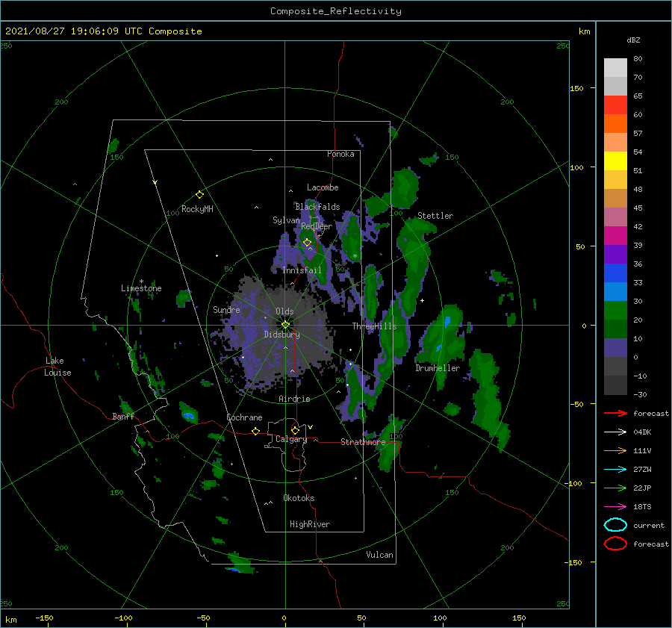Select the slate purple 0-10 dBZ swatch

click(x=615, y=348)
